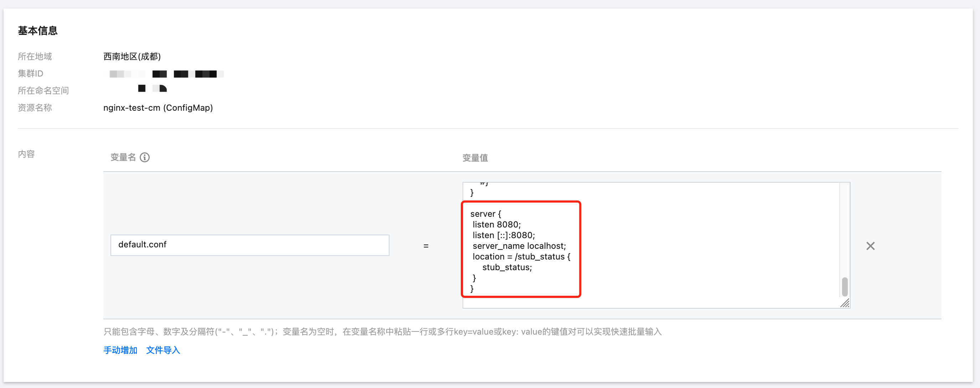Click the 西南地区(成都) region value
Screen dimensions: 980x388
pyautogui.click(x=132, y=57)
